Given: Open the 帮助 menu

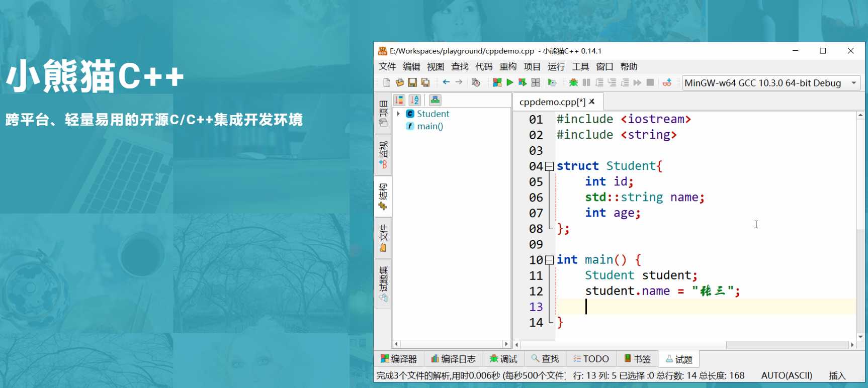Looking at the screenshot, I should click(x=629, y=66).
